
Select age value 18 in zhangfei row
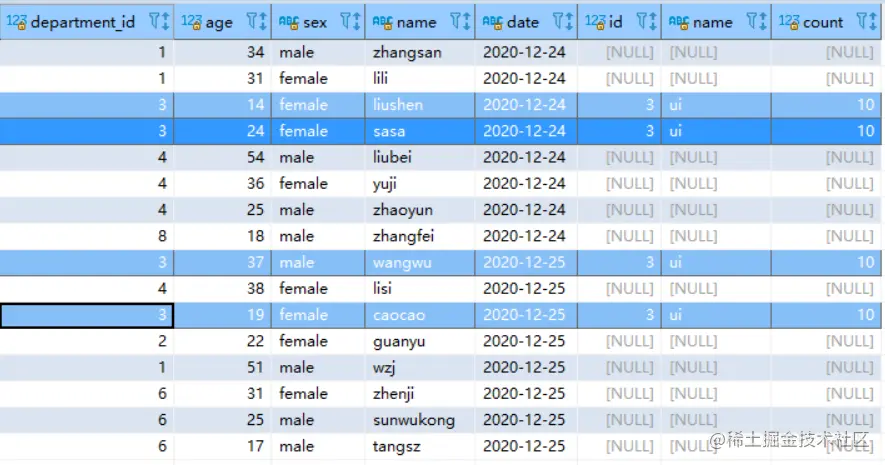pos(222,236)
